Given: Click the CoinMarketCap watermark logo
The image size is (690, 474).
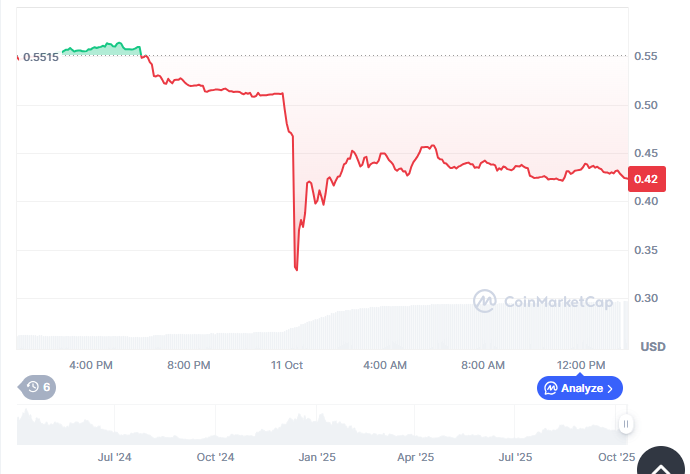Looking at the screenshot, I should (543, 300).
